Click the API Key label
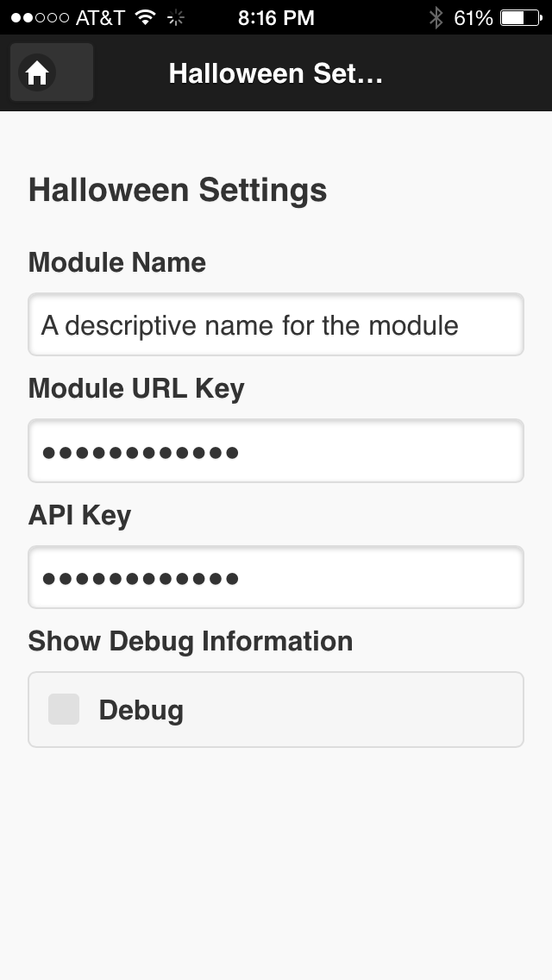 click(x=80, y=515)
